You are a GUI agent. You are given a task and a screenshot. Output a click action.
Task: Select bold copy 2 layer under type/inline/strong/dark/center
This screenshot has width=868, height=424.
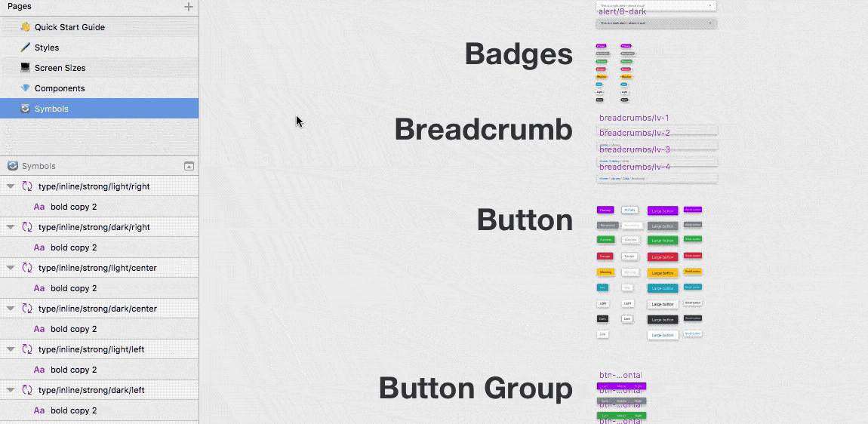pos(74,330)
